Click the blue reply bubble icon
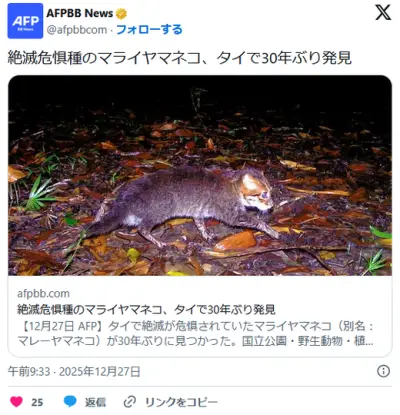The height and width of the screenshot is (415, 400). pos(70,402)
